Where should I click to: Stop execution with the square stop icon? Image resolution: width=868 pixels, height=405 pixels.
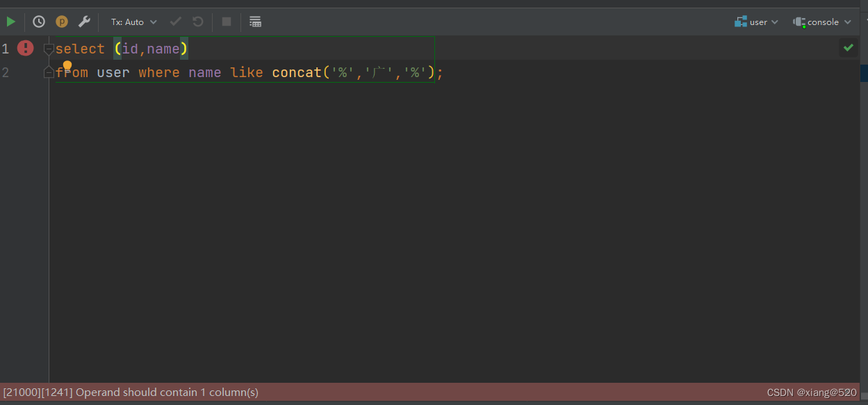(x=227, y=22)
